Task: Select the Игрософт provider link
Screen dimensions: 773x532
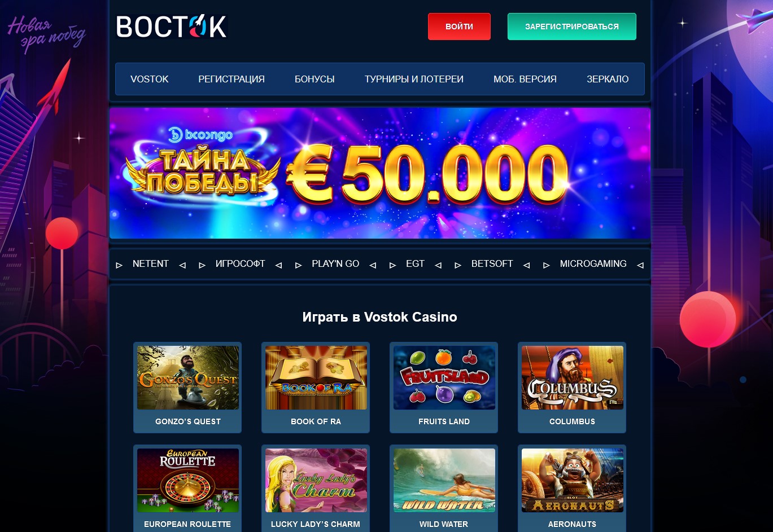Action: coord(240,263)
